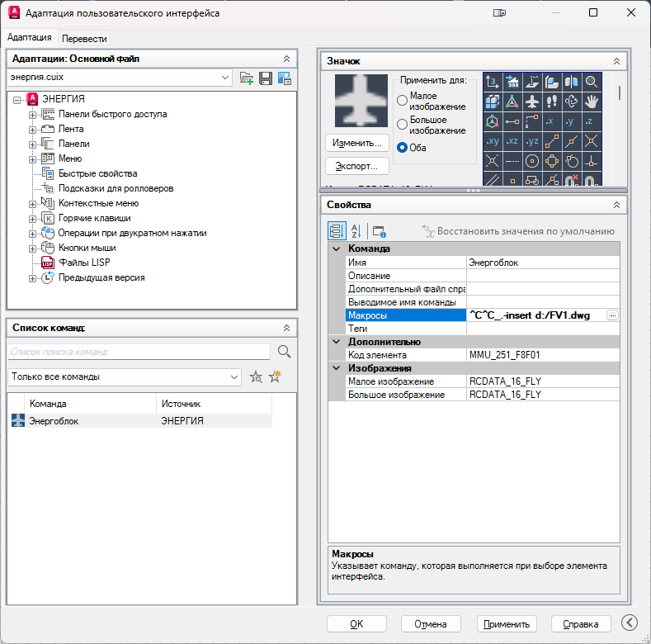Expand the Контекстные меню node
Screen dimensions: 651x644
(x=32, y=204)
